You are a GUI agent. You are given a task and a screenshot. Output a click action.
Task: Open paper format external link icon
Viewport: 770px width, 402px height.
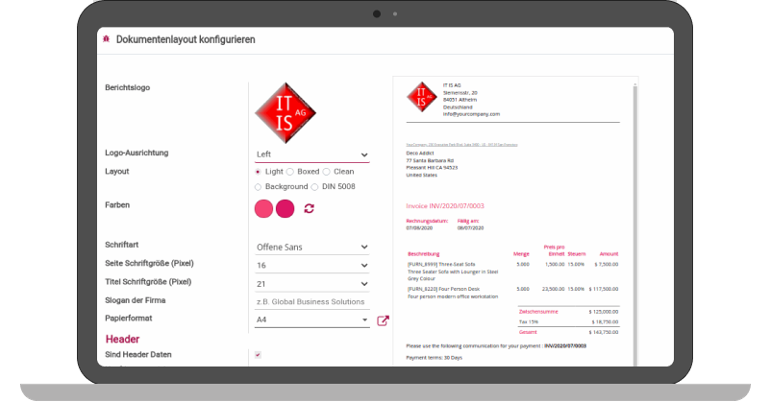tap(382, 321)
